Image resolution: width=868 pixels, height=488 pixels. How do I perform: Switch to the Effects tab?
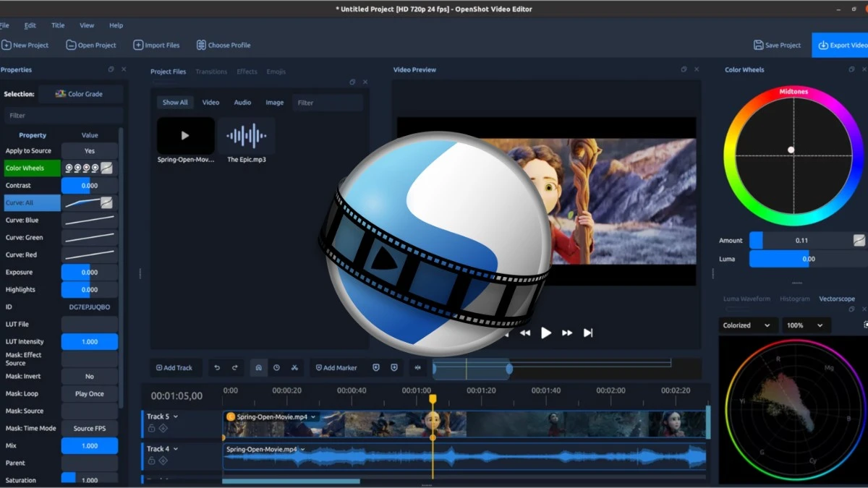pyautogui.click(x=247, y=72)
